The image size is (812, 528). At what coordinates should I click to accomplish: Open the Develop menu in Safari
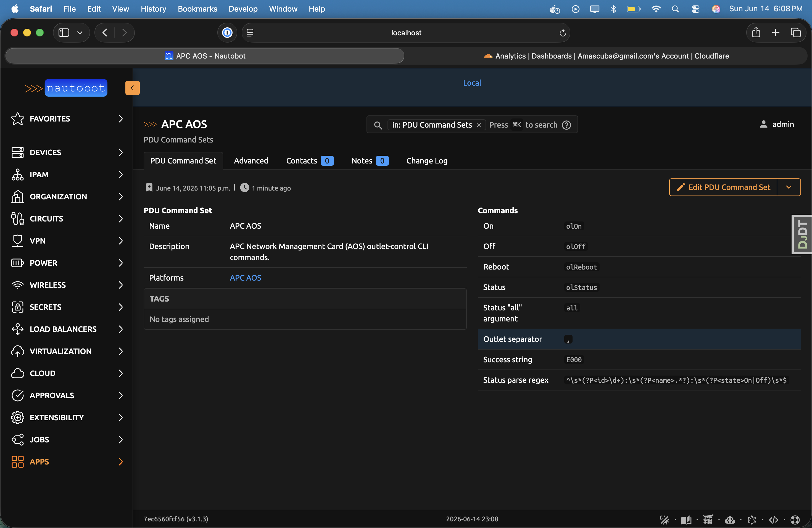coord(243,9)
